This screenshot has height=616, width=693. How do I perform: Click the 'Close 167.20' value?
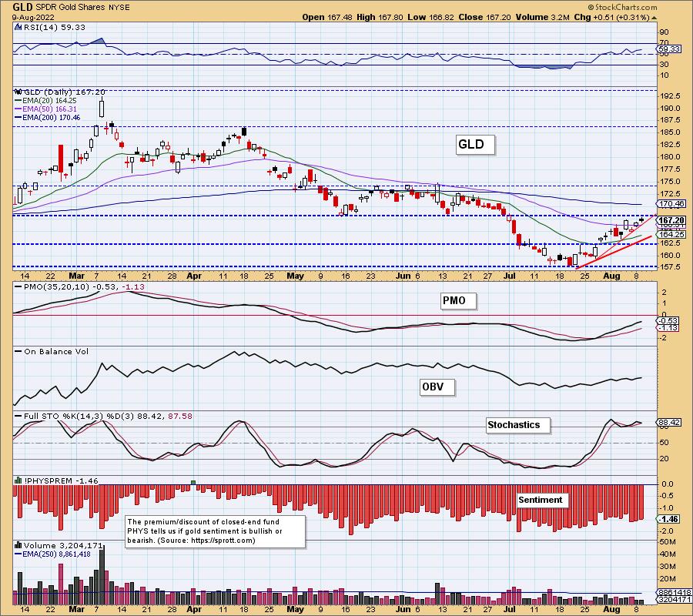click(x=484, y=17)
